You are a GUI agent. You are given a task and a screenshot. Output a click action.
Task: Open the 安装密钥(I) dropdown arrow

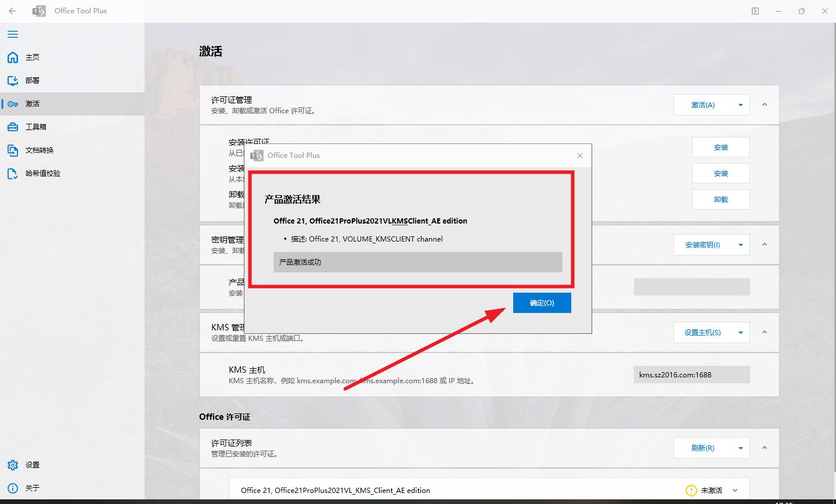[741, 244]
